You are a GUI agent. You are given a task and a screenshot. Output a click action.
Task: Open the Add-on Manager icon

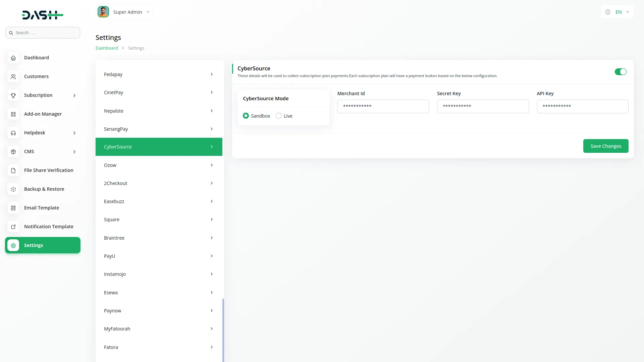(13, 114)
